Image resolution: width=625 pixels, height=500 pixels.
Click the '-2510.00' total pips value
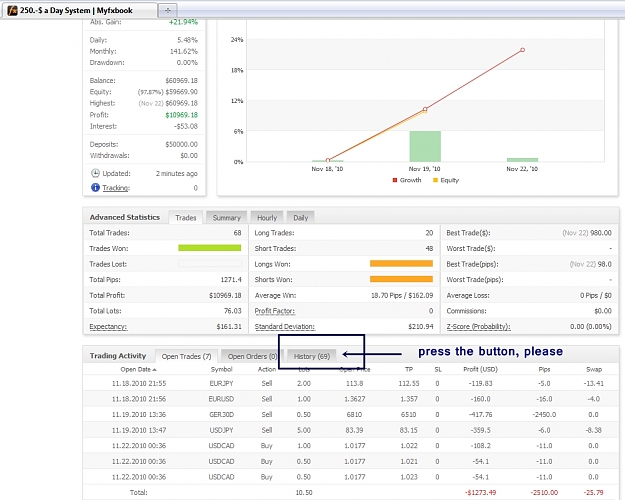(544, 493)
